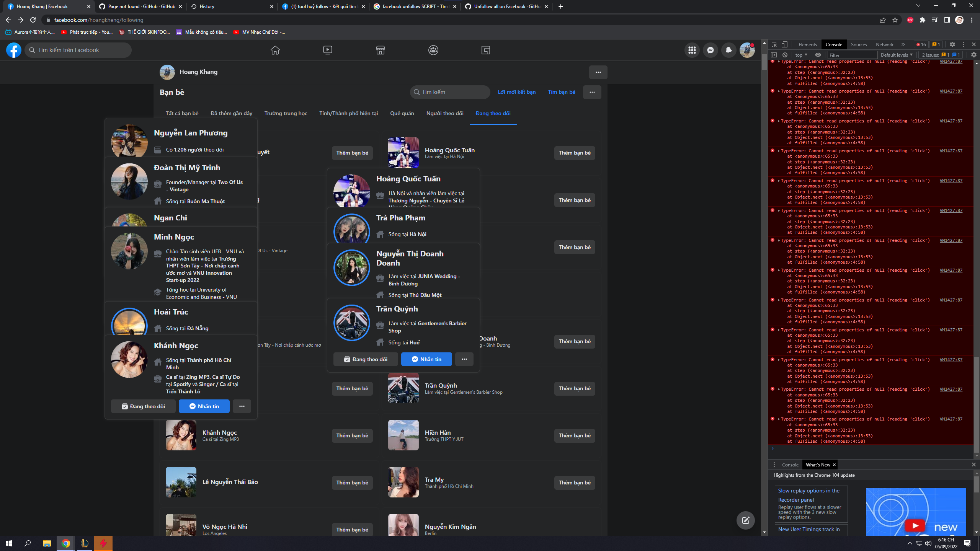
Task: Open the Chrome Extensions puzzle icon
Action: pos(923,20)
